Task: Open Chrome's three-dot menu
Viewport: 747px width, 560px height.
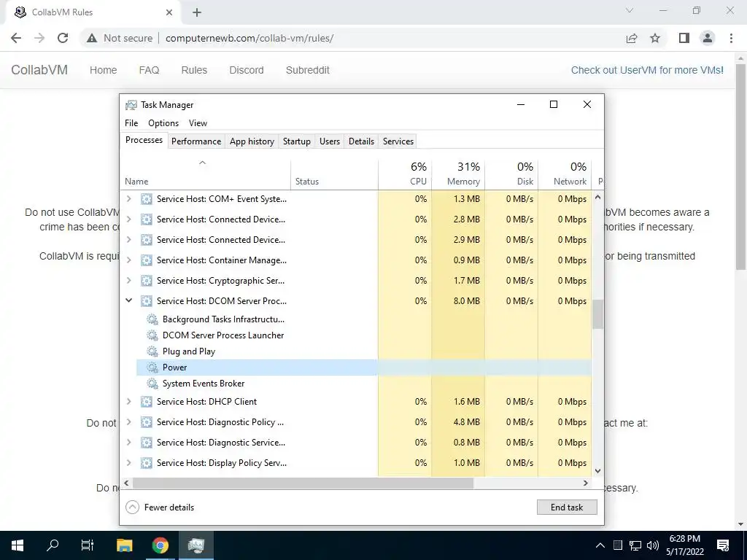Action: 731,38
